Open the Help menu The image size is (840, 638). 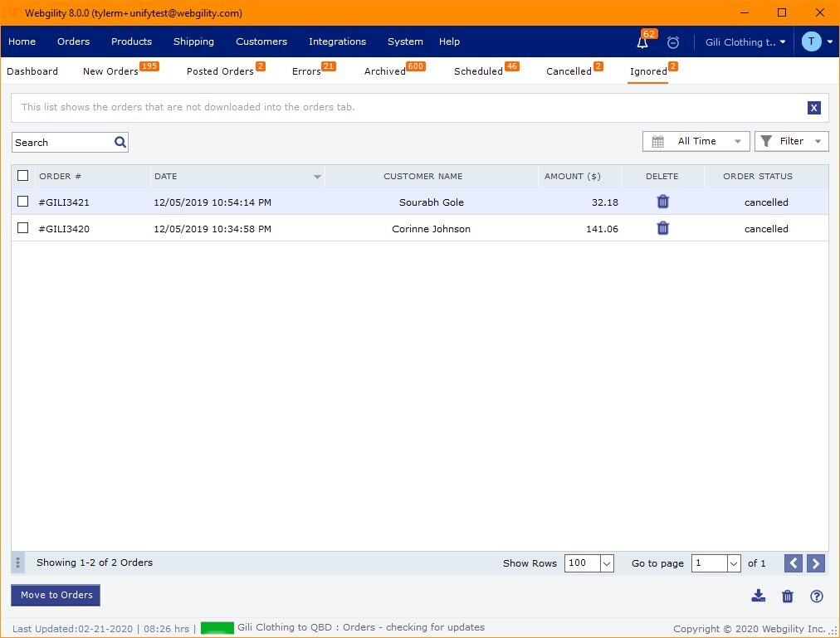tap(449, 41)
